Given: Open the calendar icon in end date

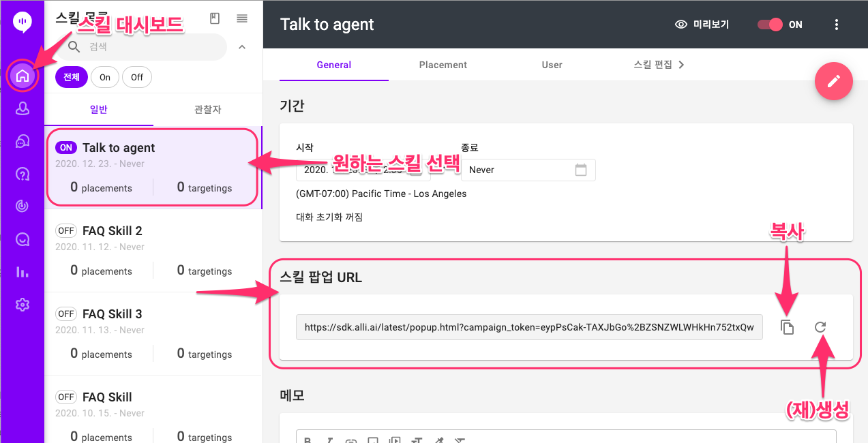Looking at the screenshot, I should pos(581,170).
